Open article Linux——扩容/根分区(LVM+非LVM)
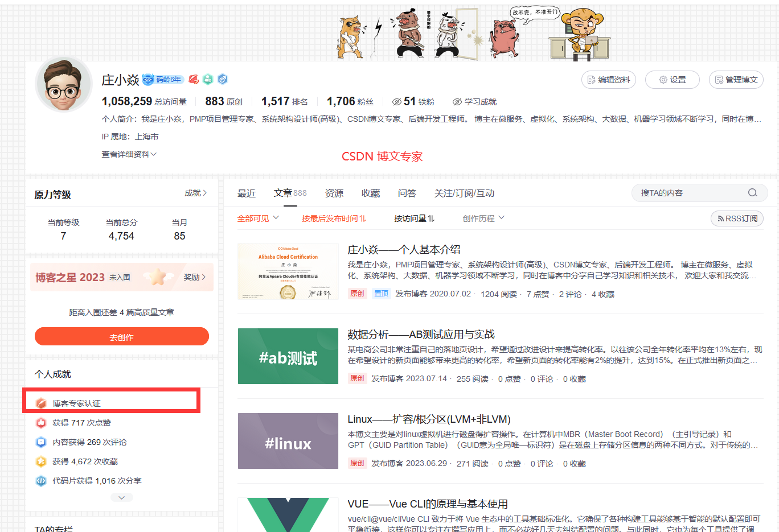This screenshot has width=779, height=532. pos(429,419)
